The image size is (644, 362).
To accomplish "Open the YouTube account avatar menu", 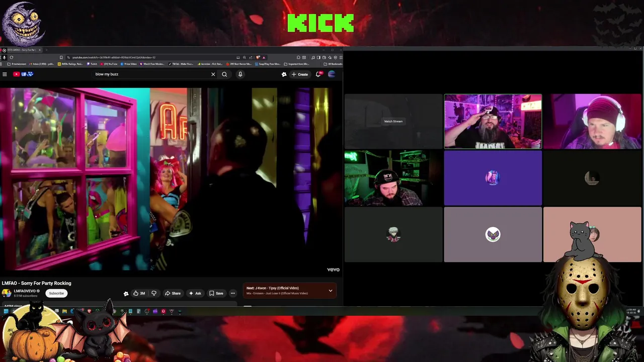I will (332, 74).
